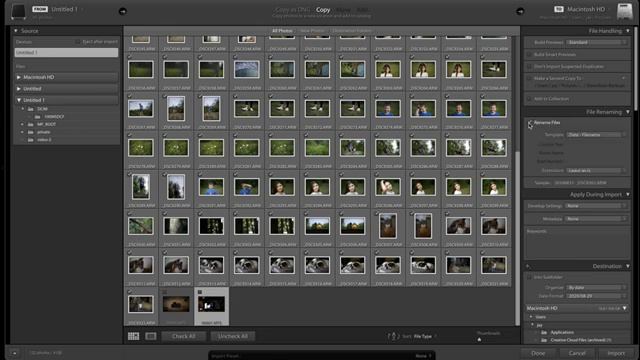Select the New Photos tab
640x360 pixels.
click(x=312, y=31)
